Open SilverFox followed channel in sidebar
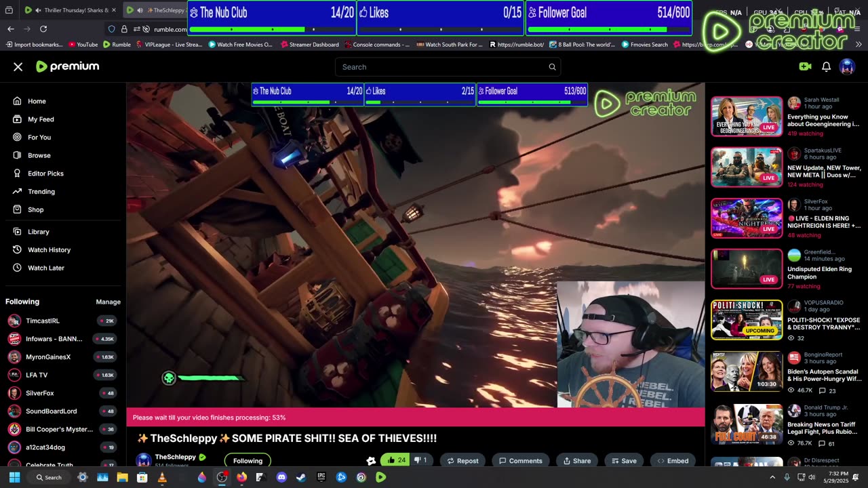The image size is (868, 488). (63, 393)
